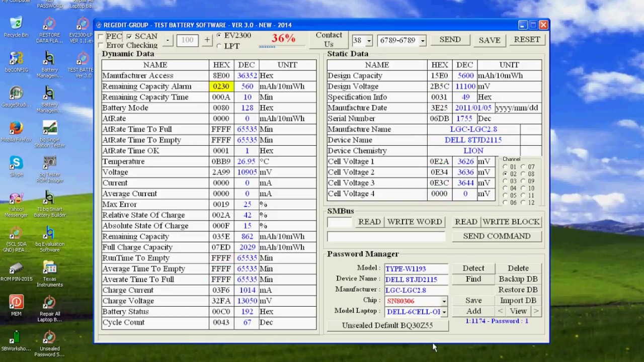The image size is (644, 362).
Task: Launch Mozilla Firefox from the desktop
Action: coord(16,131)
